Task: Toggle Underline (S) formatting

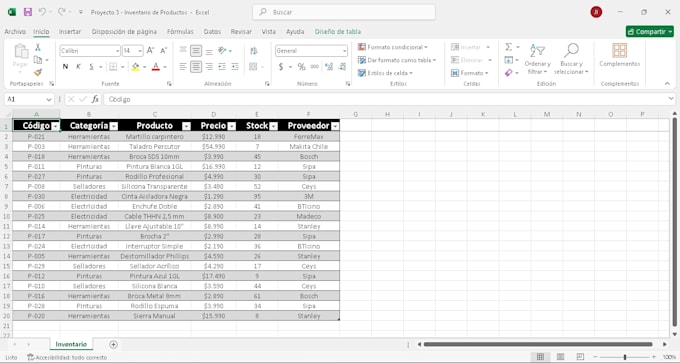Action: (92, 67)
